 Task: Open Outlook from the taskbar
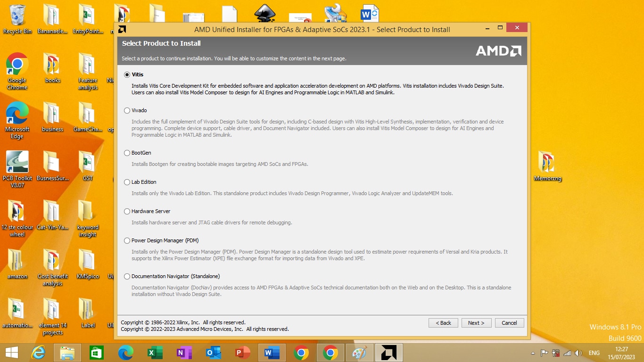coord(214,353)
